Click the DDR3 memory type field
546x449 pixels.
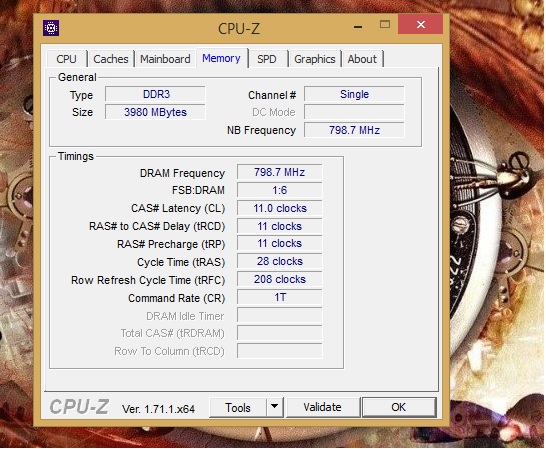156,94
